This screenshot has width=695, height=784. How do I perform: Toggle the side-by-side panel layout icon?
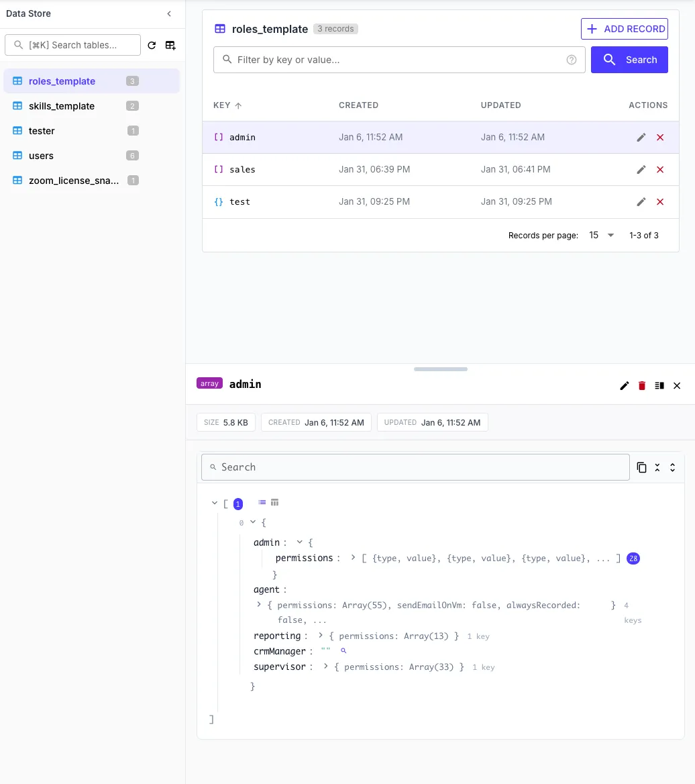pos(659,385)
